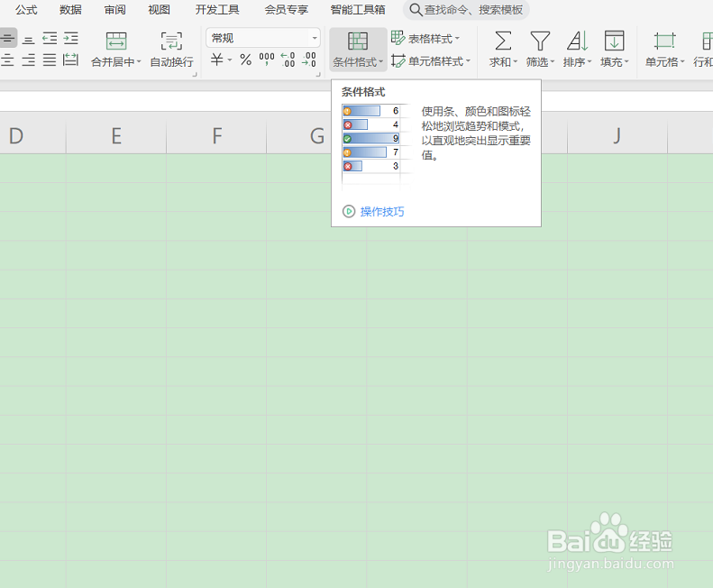The image size is (713, 588).
Task: Expand the 求和 dropdown
Action: click(x=503, y=62)
